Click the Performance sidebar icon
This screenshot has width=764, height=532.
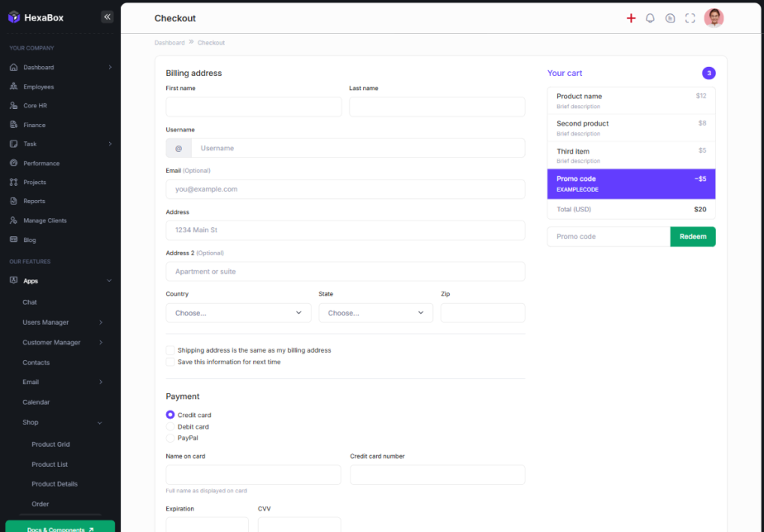click(x=14, y=164)
